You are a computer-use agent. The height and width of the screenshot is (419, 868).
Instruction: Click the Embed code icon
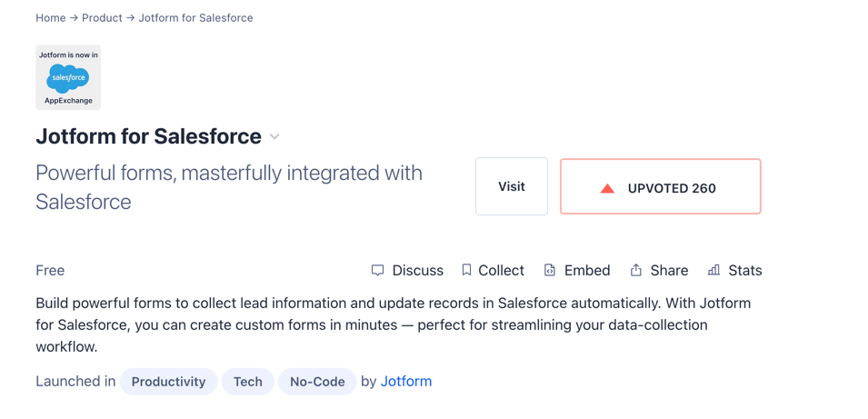click(550, 270)
